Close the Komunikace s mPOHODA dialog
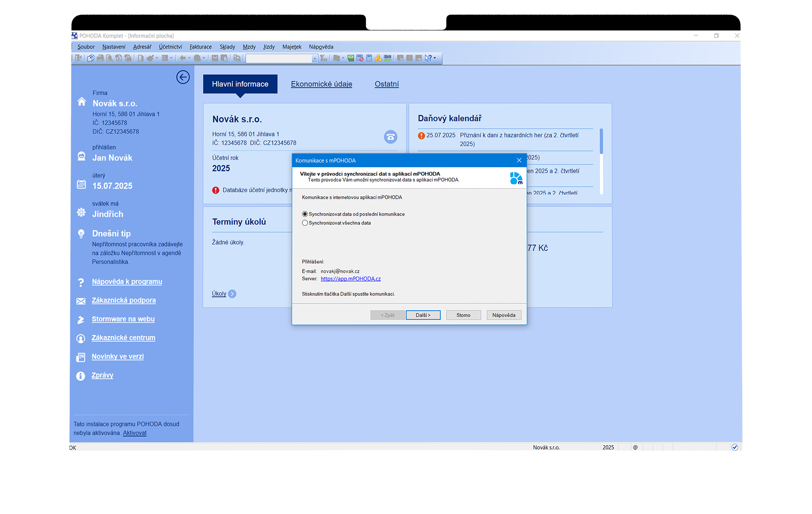 point(519,160)
